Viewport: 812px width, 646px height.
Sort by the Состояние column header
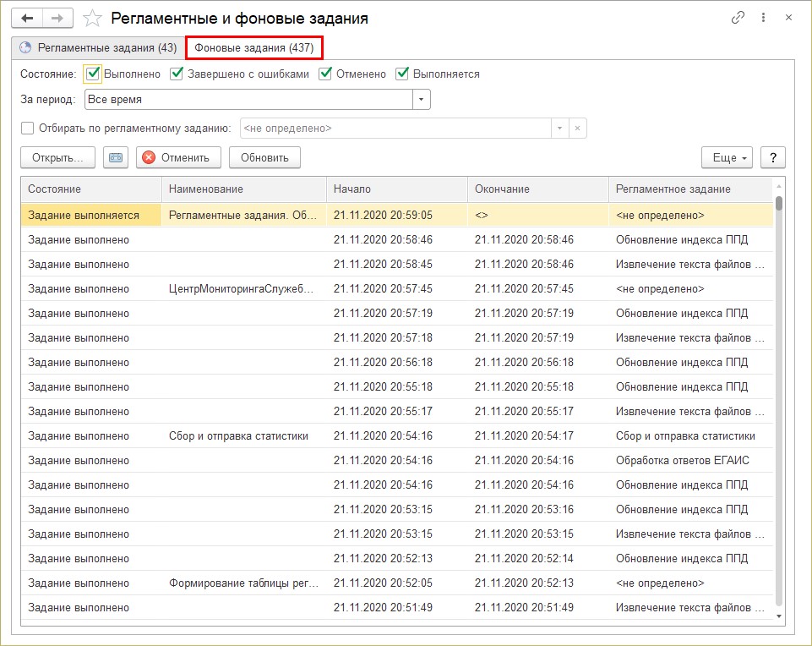[x=91, y=189]
